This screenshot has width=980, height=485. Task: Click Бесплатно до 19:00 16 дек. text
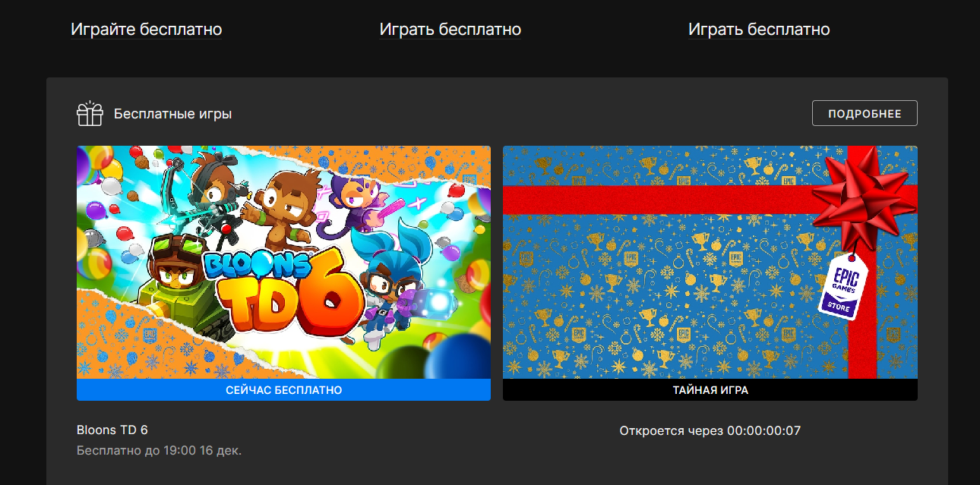click(x=159, y=451)
